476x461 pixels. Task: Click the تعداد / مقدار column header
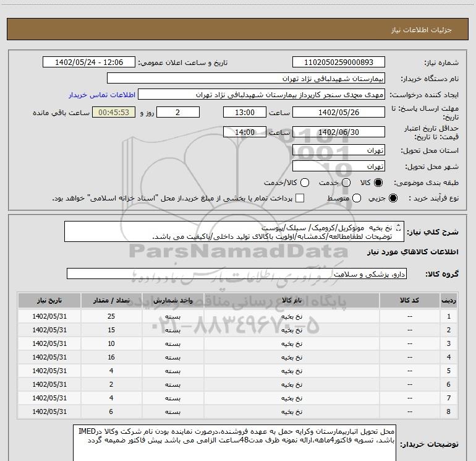tap(111, 300)
